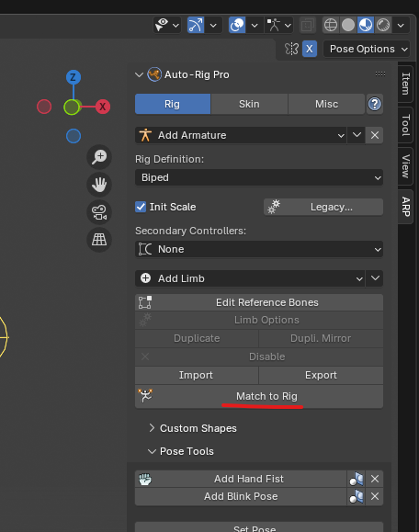Select the Rig tab

point(173,104)
